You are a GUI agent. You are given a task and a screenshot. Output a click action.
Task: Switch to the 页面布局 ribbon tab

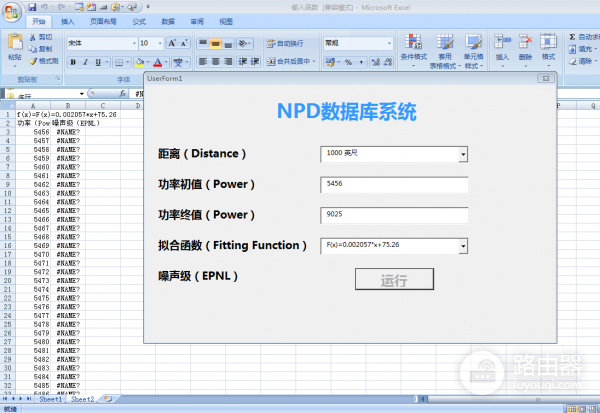[103, 21]
